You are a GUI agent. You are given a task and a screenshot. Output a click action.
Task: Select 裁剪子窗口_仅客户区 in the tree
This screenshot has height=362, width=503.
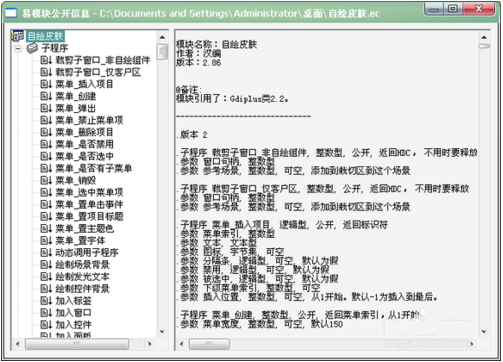point(98,72)
